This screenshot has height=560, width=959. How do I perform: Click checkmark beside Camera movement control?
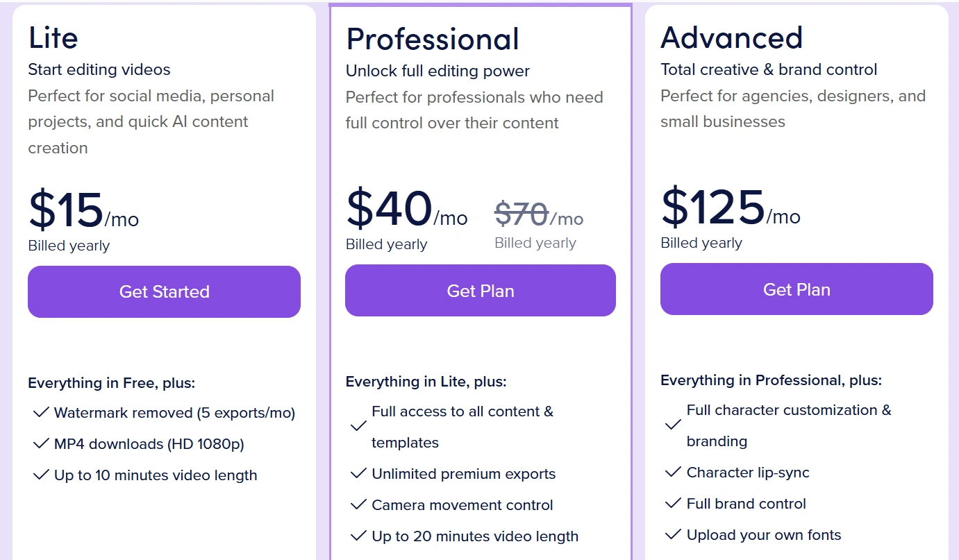358,505
